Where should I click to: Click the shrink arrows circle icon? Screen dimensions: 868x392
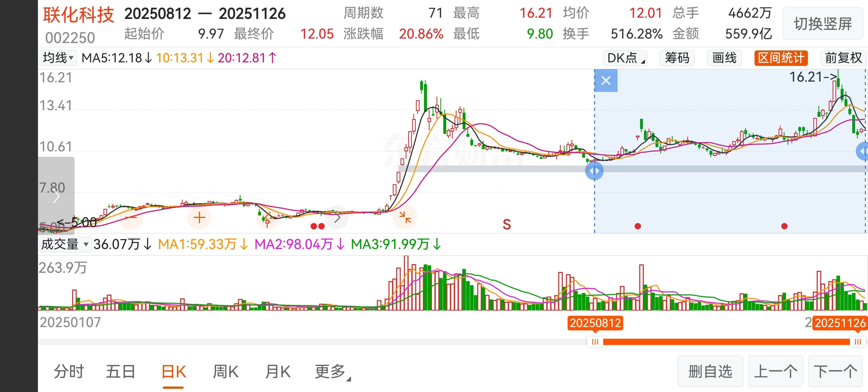[x=405, y=218]
